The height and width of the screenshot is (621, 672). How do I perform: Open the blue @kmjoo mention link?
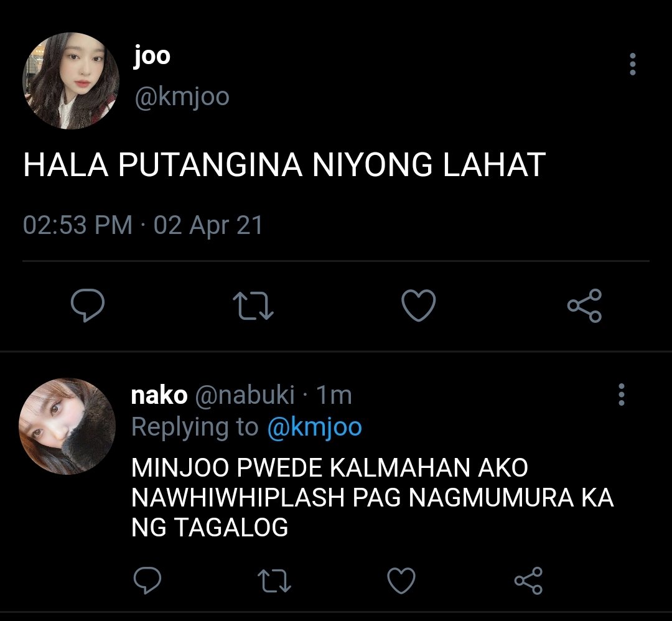tap(315, 427)
